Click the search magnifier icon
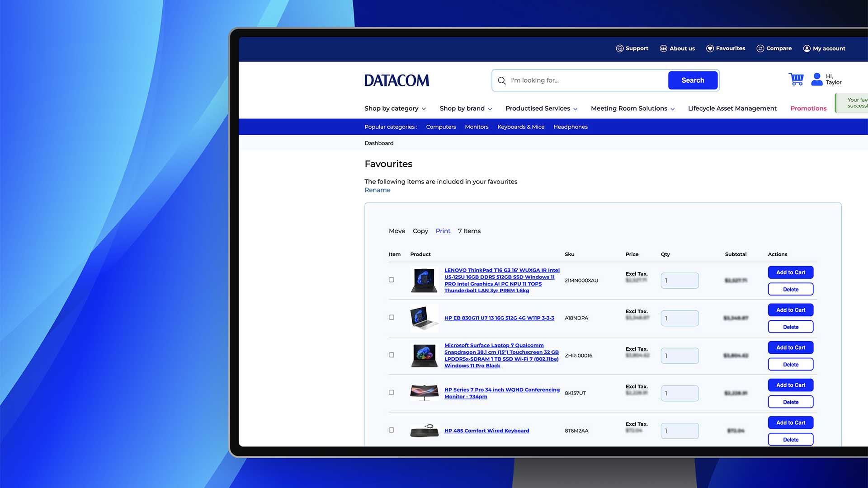The width and height of the screenshot is (868, 488). click(502, 80)
